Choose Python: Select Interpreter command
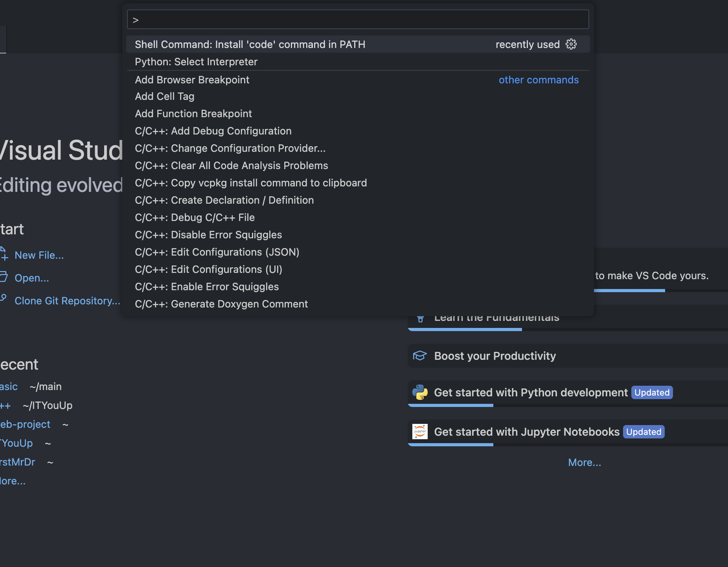 tap(358, 62)
